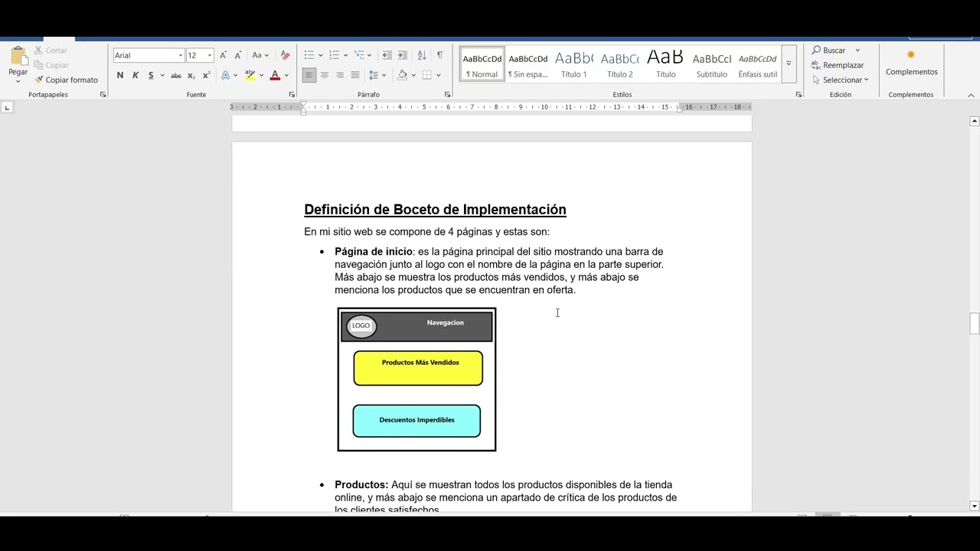Screen dimensions: 980x551
Task: Open Complementos add-ins
Action: [x=911, y=63]
